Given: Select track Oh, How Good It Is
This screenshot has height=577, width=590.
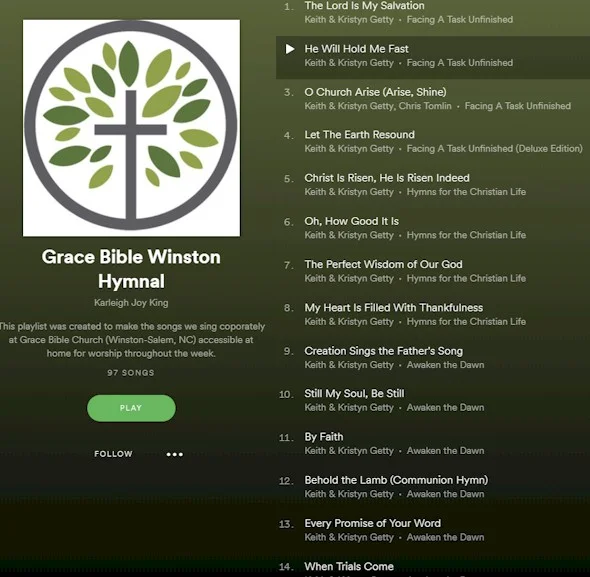Looking at the screenshot, I should (351, 221).
